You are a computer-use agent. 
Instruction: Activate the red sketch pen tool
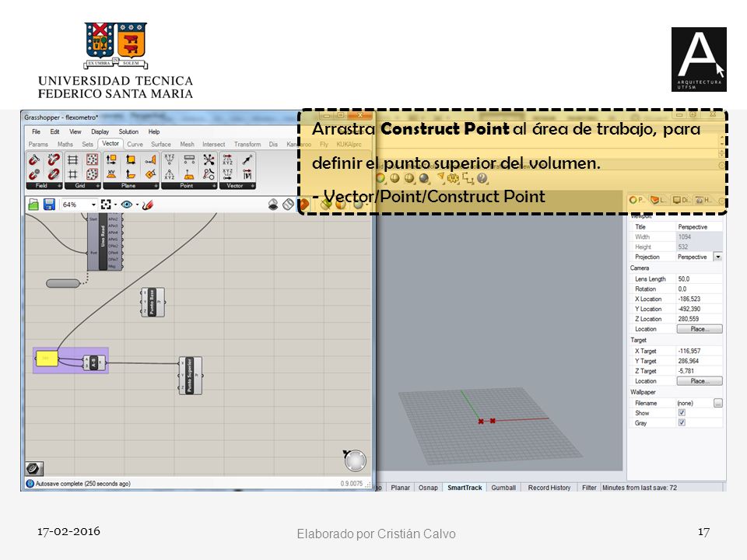tap(148, 205)
